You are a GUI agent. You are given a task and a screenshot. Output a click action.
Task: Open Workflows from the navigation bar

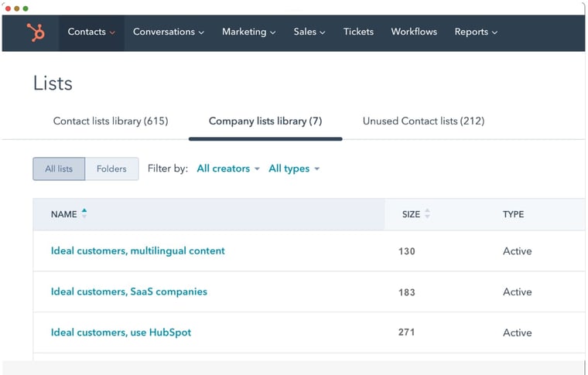414,32
